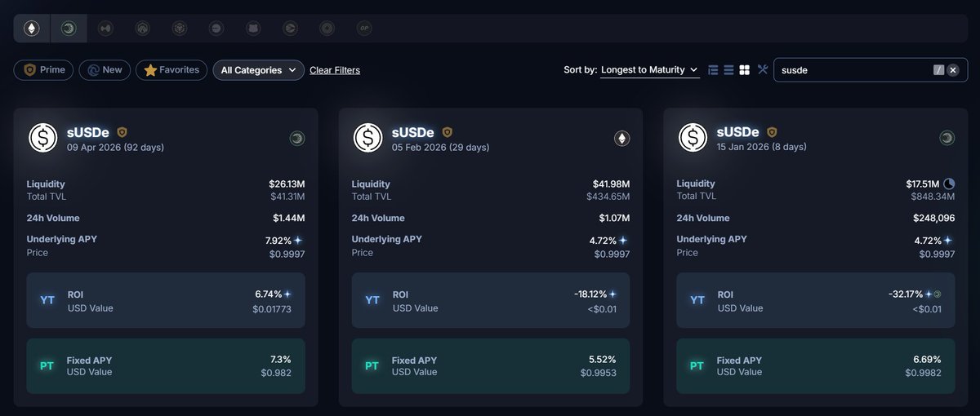Click sparkle icon next to 6.74% ROI
The image size is (980, 416).
tap(287, 294)
